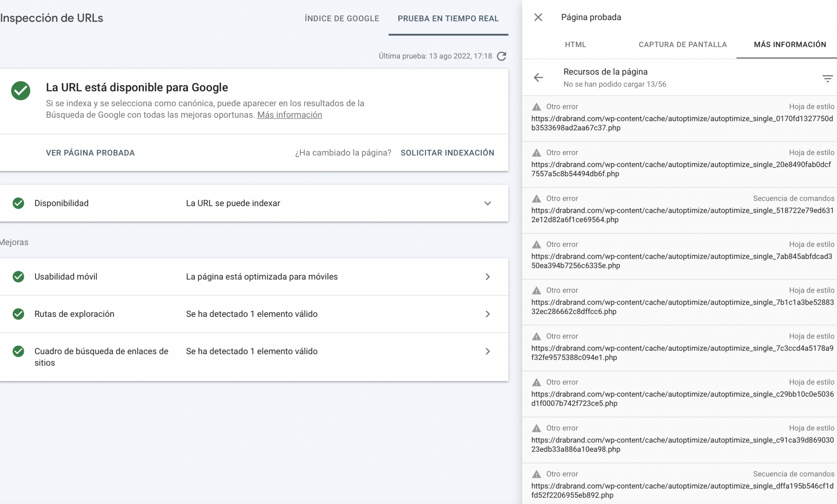
Task: Expand the Disponibilidad section chevron
Action: point(488,203)
